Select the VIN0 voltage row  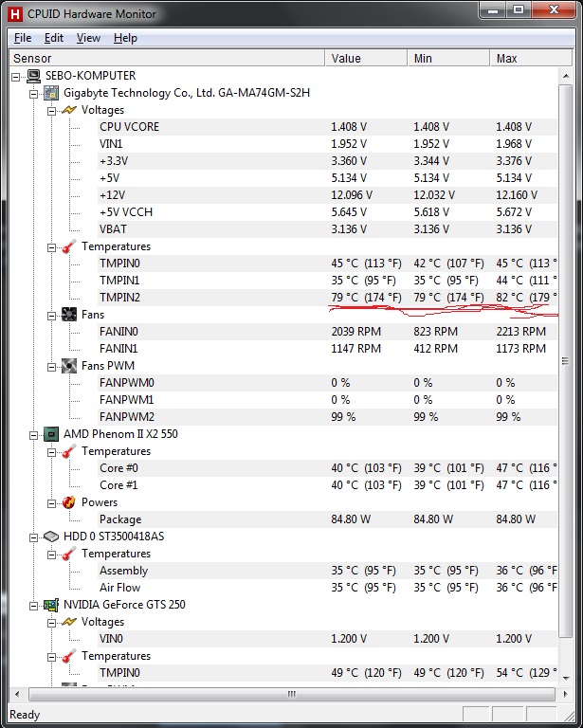tap(327, 639)
